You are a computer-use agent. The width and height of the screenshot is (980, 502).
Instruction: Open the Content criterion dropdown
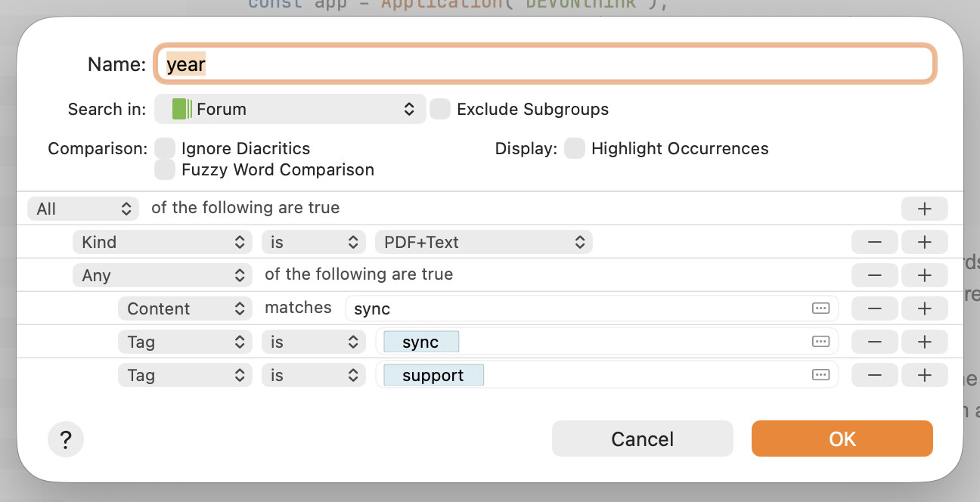(185, 308)
